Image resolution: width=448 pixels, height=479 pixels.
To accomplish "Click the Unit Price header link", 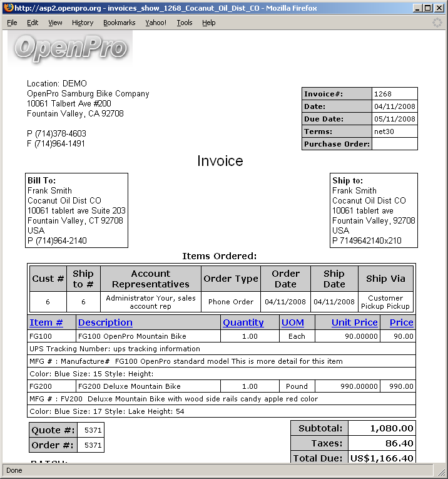I will pyautogui.click(x=355, y=322).
